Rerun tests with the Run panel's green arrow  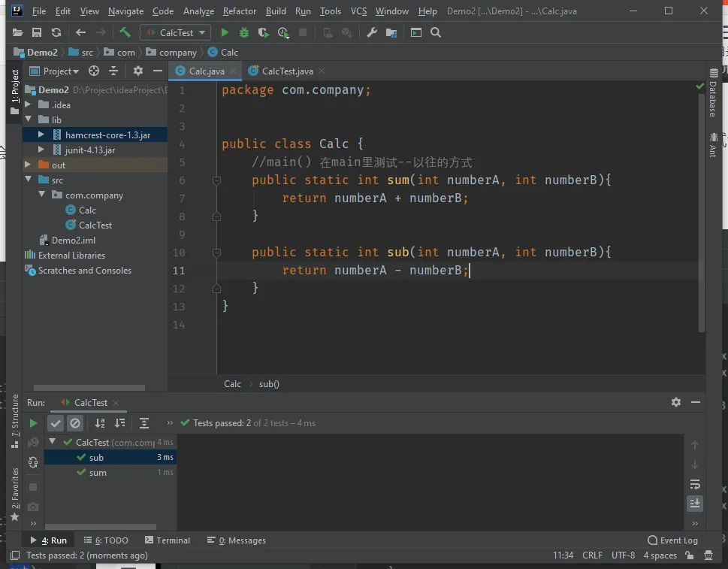click(x=33, y=423)
